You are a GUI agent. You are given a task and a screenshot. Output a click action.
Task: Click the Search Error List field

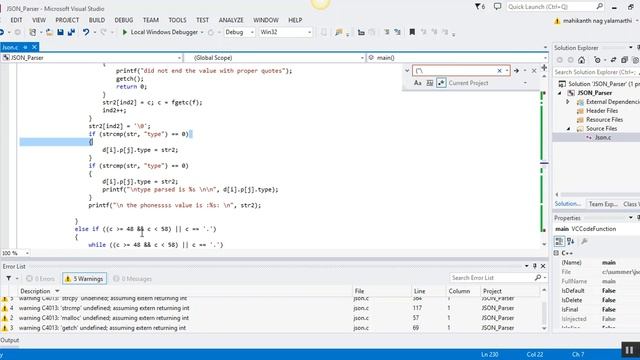491,278
